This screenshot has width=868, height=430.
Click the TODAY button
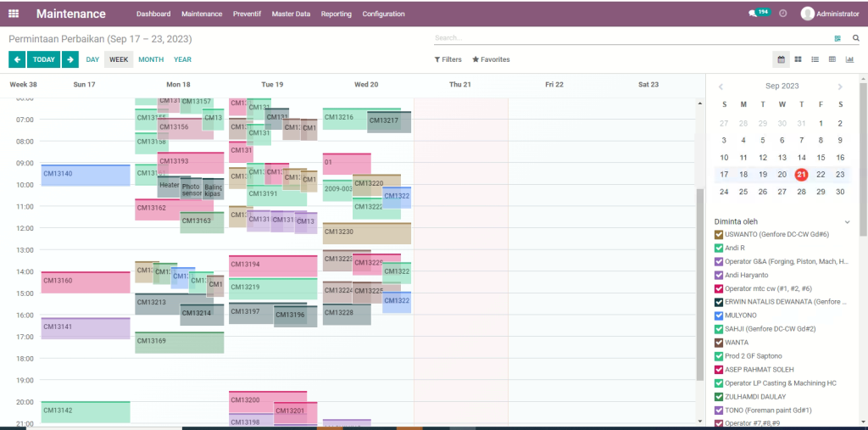44,59
